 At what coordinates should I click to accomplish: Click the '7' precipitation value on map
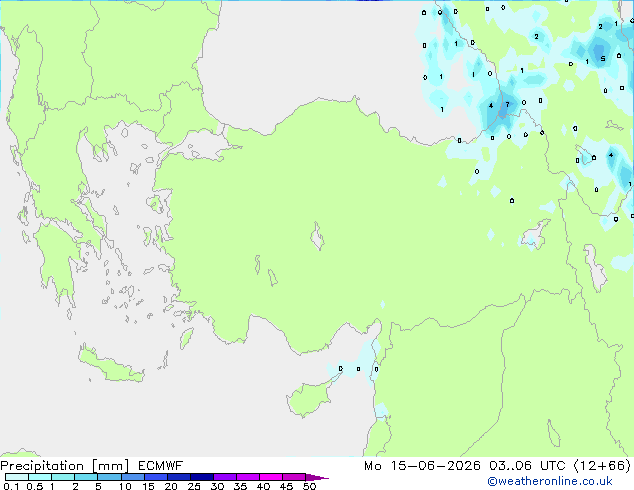[x=507, y=105]
